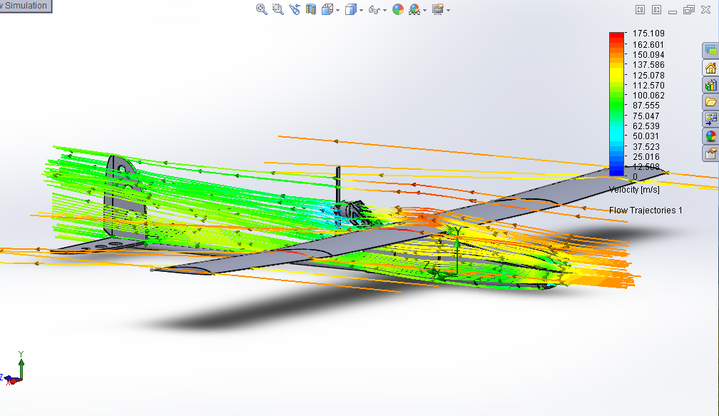
Task: Click the Zoom to Fit icon
Action: (x=261, y=9)
